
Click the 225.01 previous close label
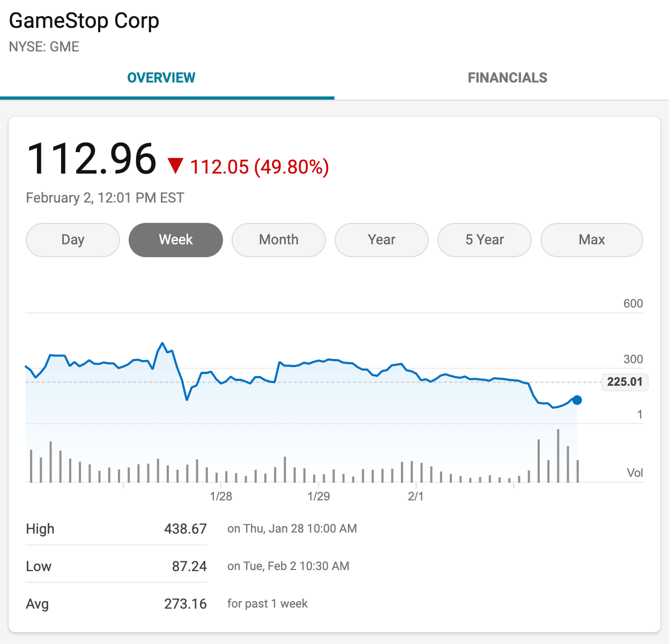coord(625,382)
